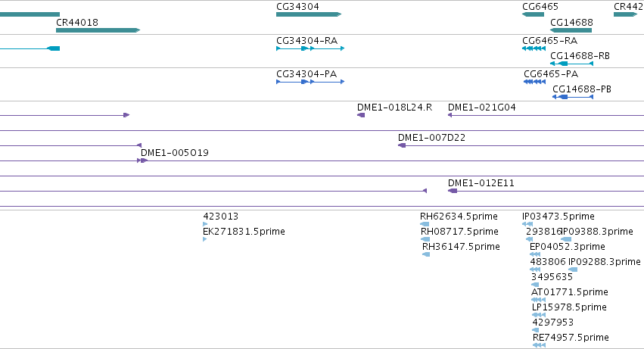644x349 pixels.
Task: Click the DME1-007D22 clone arrowhead
Action: tap(402, 145)
